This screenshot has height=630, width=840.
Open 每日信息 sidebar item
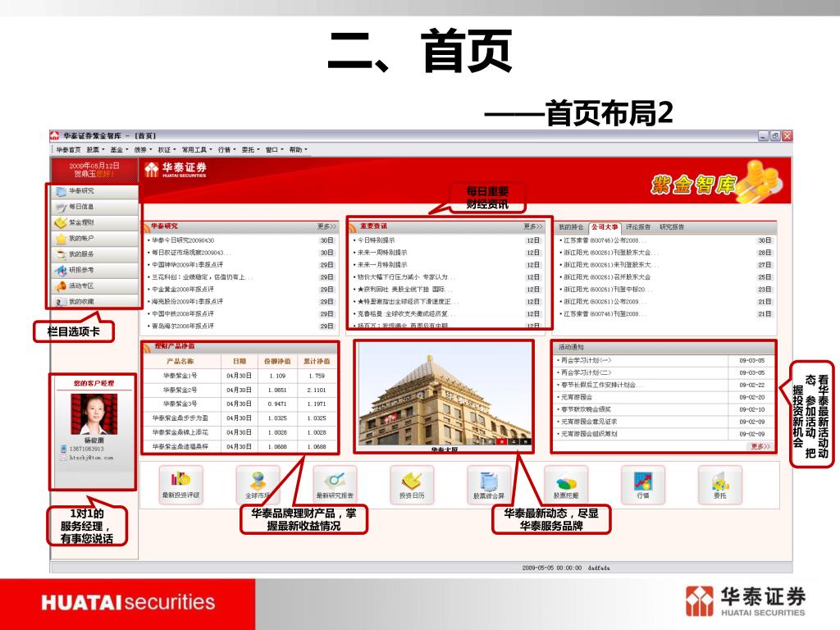coord(95,207)
